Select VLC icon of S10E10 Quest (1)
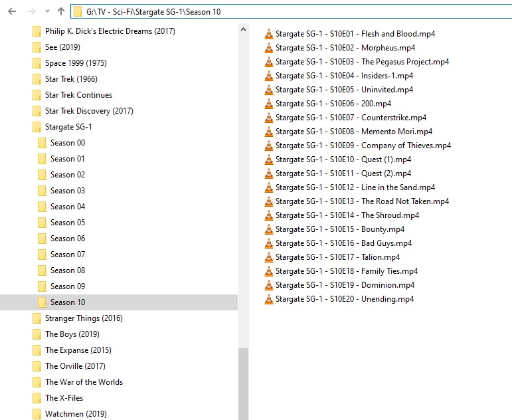The image size is (512, 420). (x=269, y=159)
